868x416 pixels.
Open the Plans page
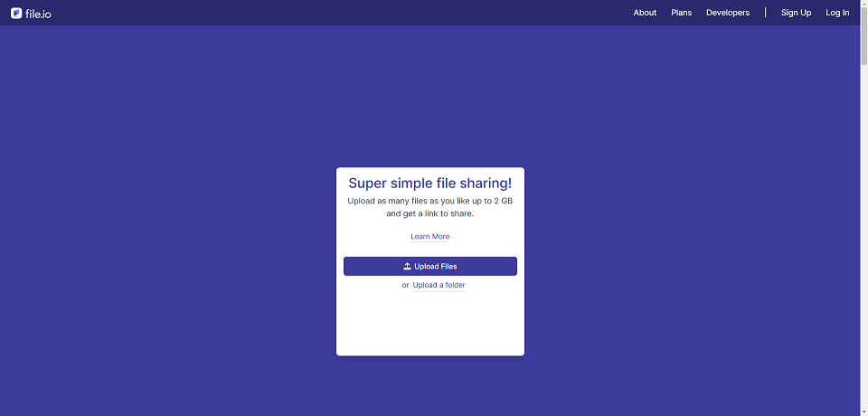(682, 13)
